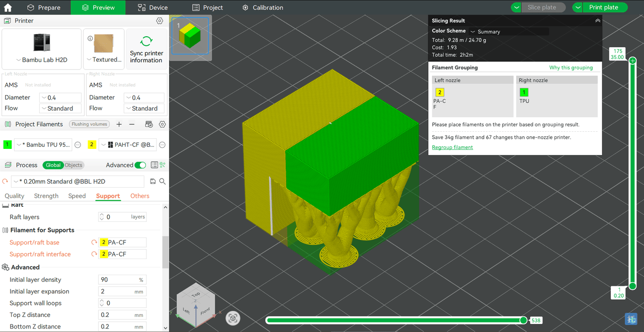The height and width of the screenshot is (332, 644).
Task: Save the process preset icon
Action: pyautogui.click(x=153, y=181)
